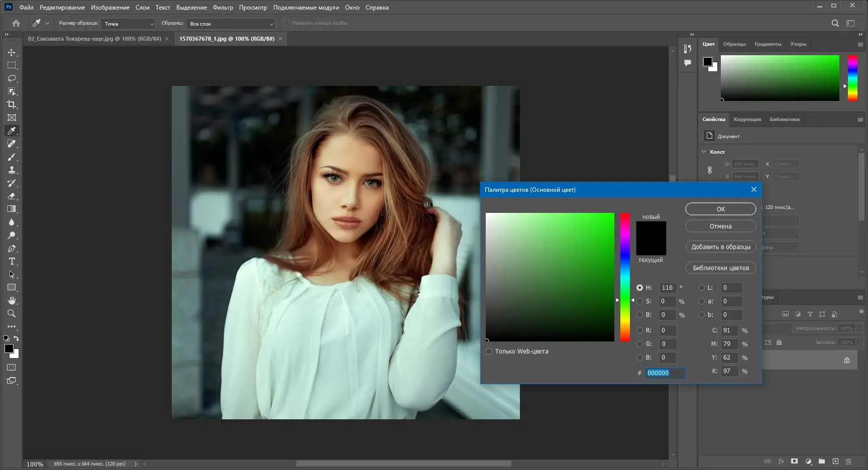This screenshot has height=470, width=868.
Task: Click the Move tool
Action: (12, 52)
